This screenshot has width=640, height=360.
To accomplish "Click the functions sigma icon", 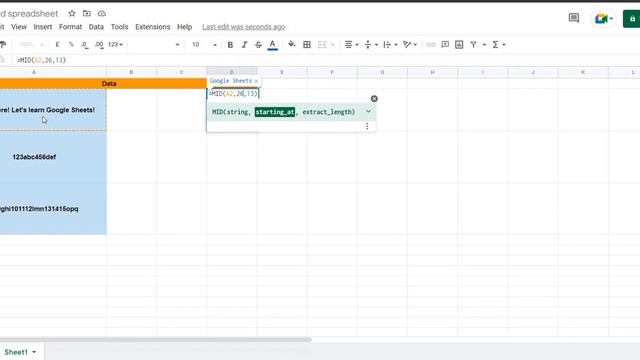I will 496,44.
